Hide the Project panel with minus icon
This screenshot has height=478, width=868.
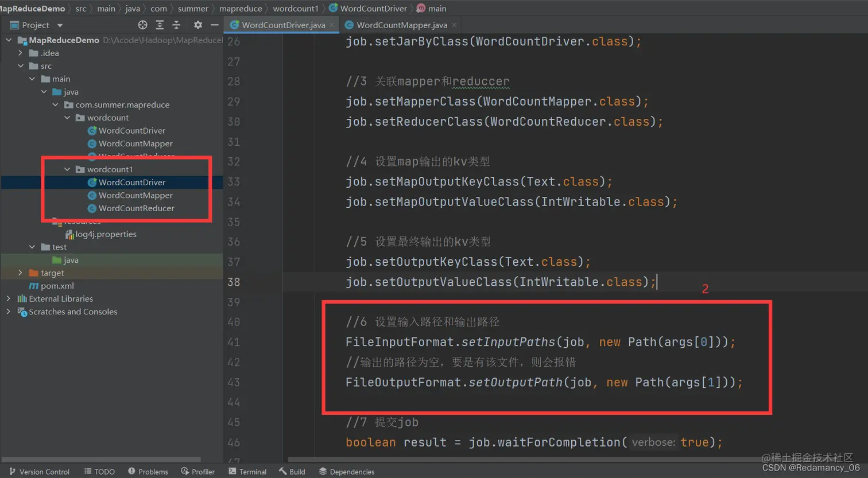[214, 25]
